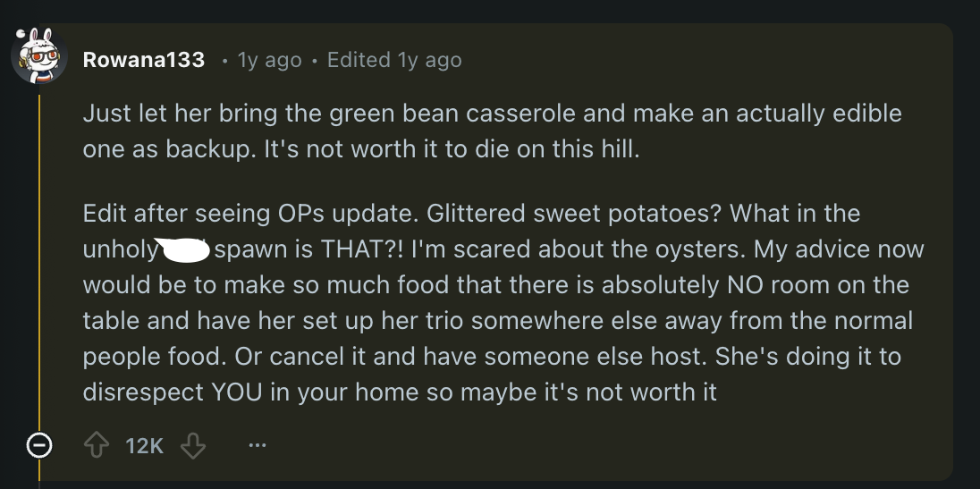Screen dimensions: 980x489
Task: Click the text "Edit after seeing OPs update."
Action: coord(251,214)
